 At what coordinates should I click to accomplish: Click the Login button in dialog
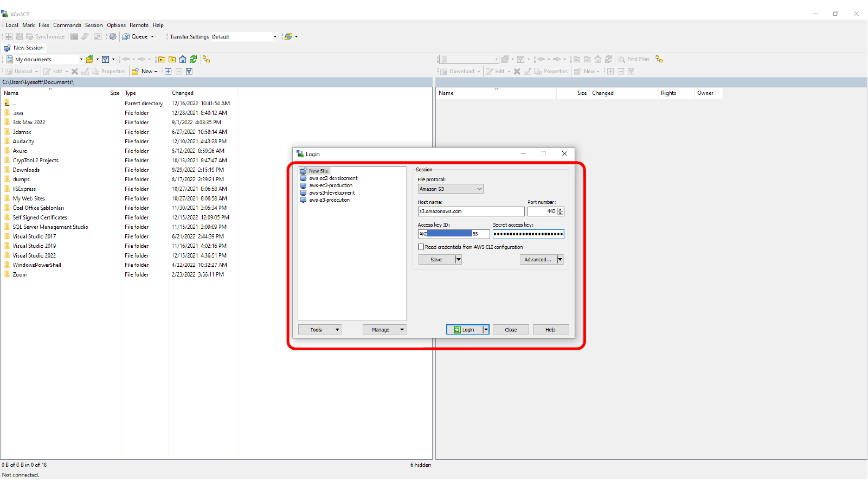click(x=465, y=330)
